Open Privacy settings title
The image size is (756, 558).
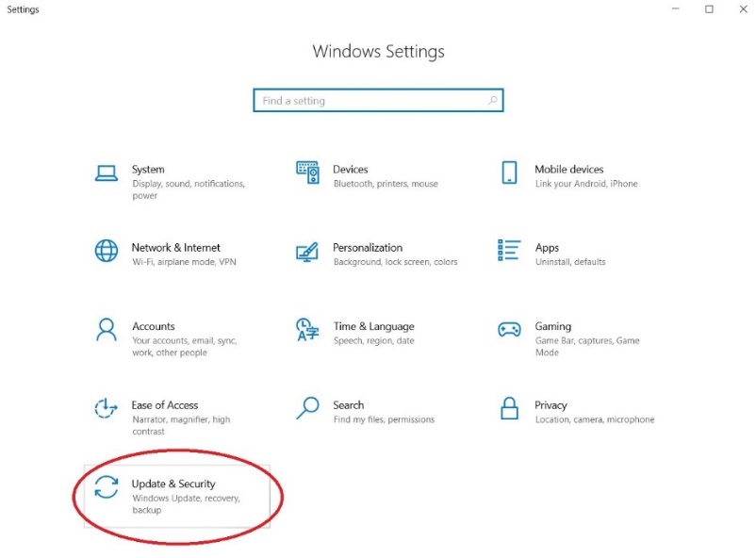pos(551,405)
